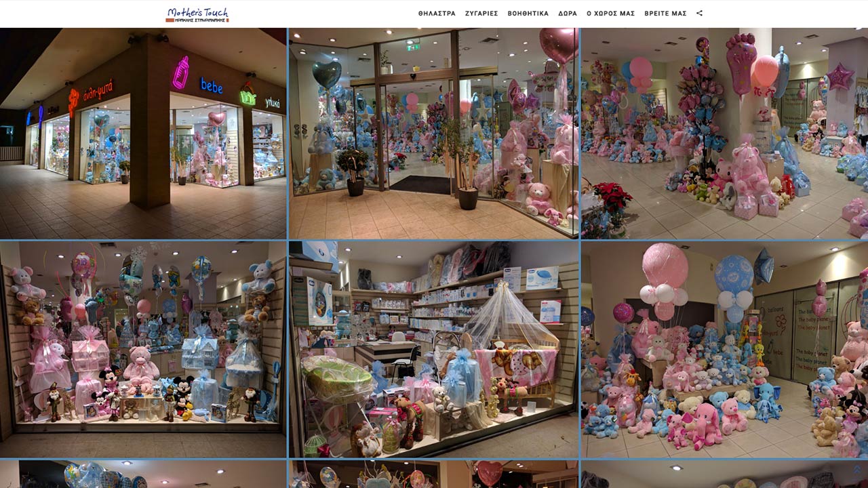The width and height of the screenshot is (868, 488).
Task: View the photo with the pink foot-shaped balloon
Action: coord(724,134)
